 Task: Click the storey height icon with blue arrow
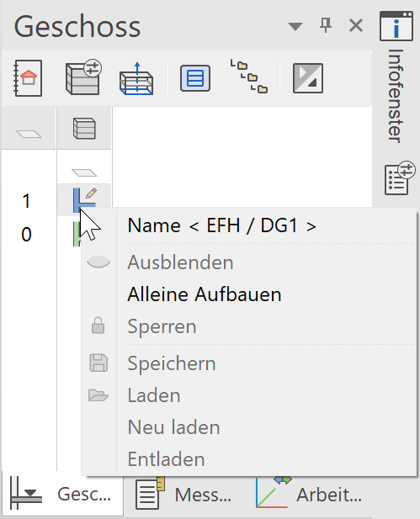[x=136, y=78]
